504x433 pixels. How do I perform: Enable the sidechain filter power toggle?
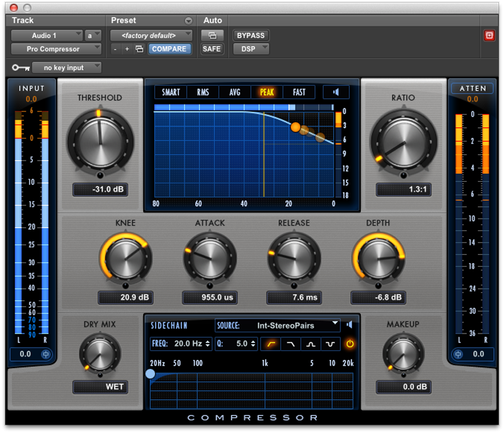348,343
